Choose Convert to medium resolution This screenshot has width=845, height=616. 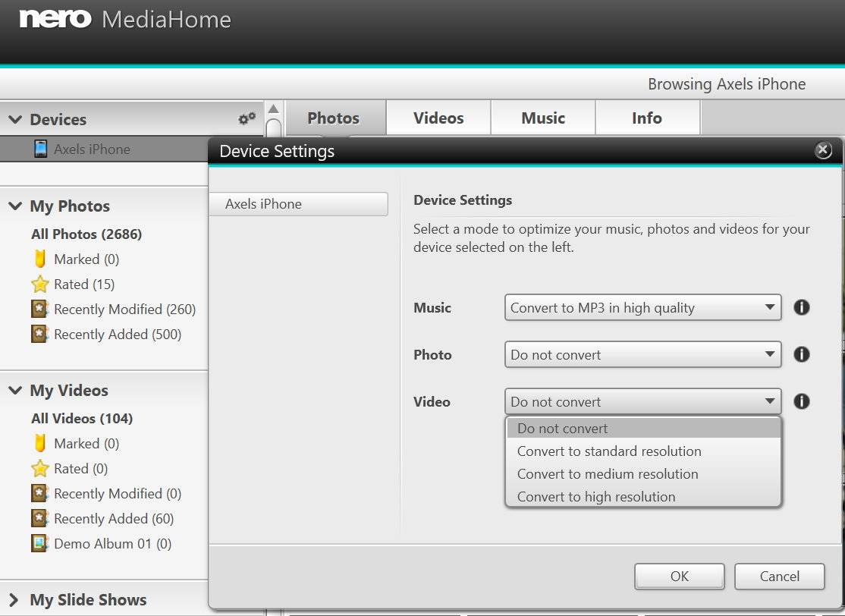coord(643,473)
